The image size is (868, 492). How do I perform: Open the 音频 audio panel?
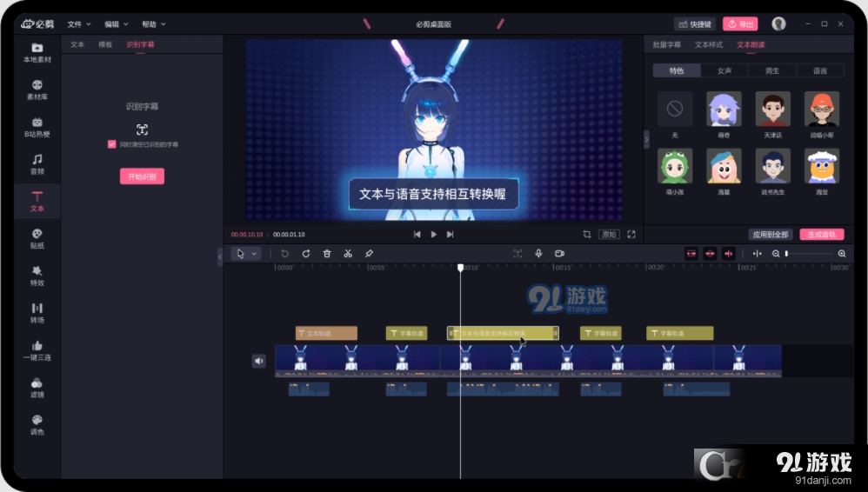[37, 164]
